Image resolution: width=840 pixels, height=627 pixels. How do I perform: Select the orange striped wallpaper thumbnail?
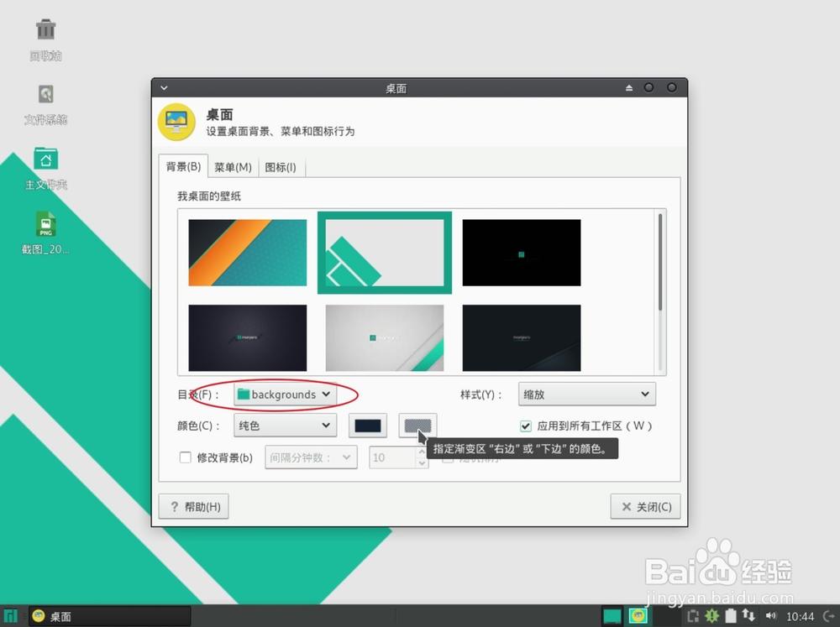coord(247,253)
